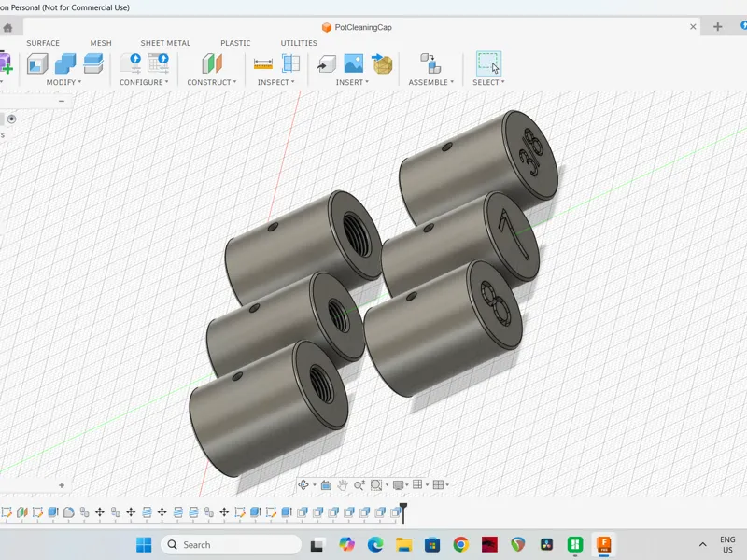
Task: Open Microsoft Edge from the taskbar
Action: click(375, 544)
